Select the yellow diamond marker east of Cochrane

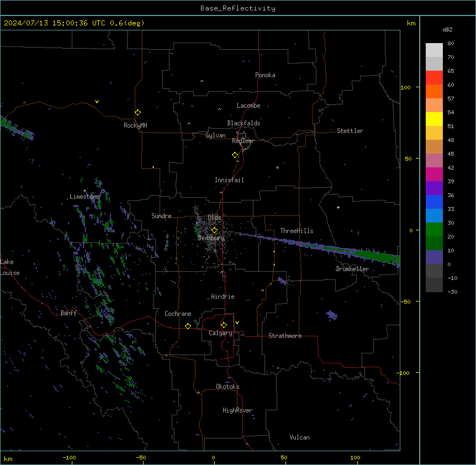click(188, 326)
